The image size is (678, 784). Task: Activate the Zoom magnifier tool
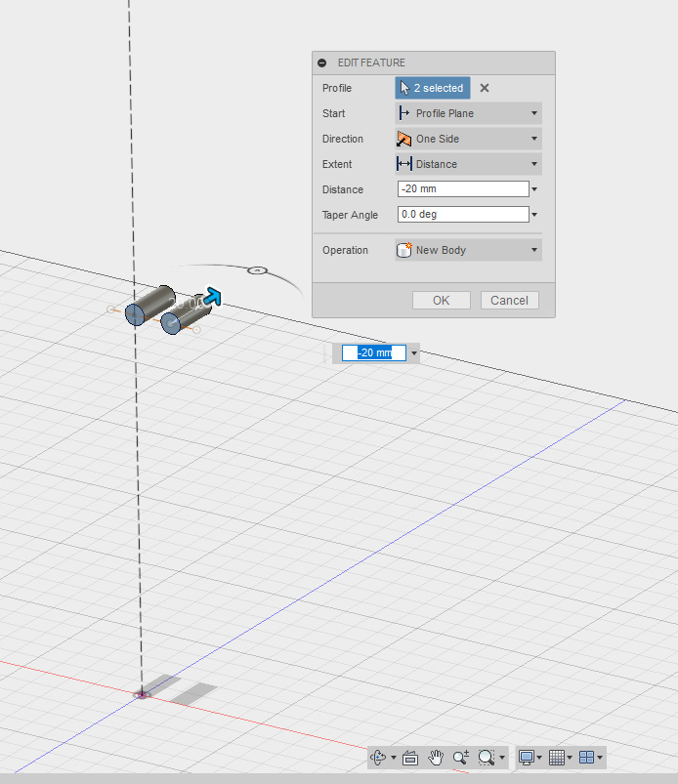click(461, 758)
